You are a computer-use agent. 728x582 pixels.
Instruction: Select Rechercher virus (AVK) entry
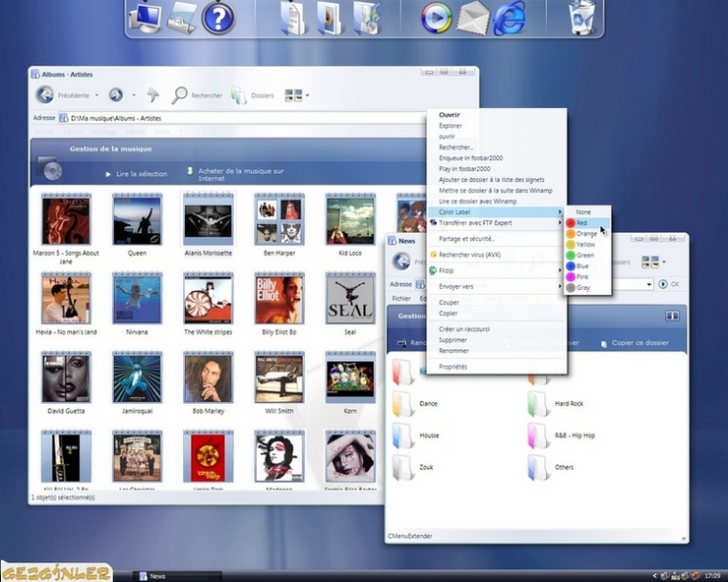pos(469,255)
